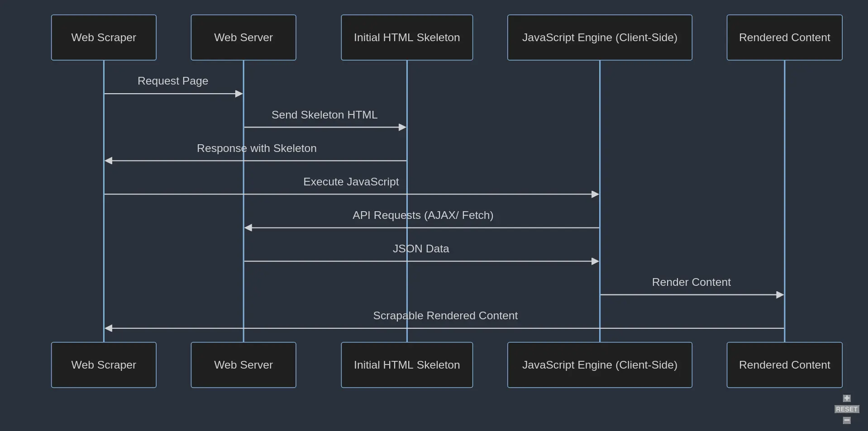
Task: Click the zoom in plus icon
Action: click(x=847, y=398)
